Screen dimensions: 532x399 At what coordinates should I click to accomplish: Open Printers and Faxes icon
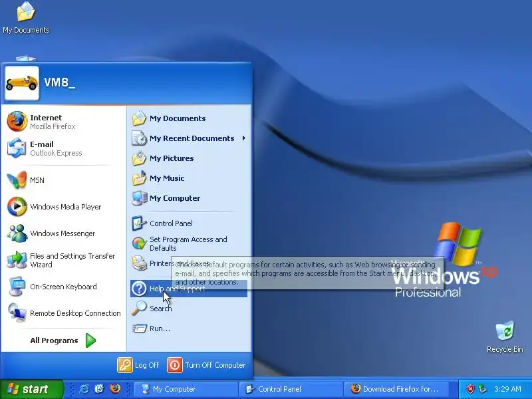pyautogui.click(x=139, y=263)
